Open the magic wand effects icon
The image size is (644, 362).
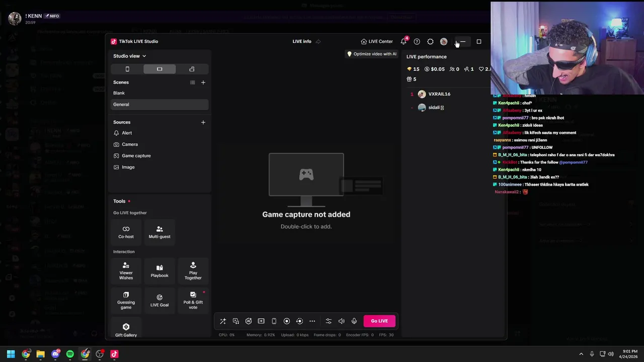pyautogui.click(x=223, y=321)
